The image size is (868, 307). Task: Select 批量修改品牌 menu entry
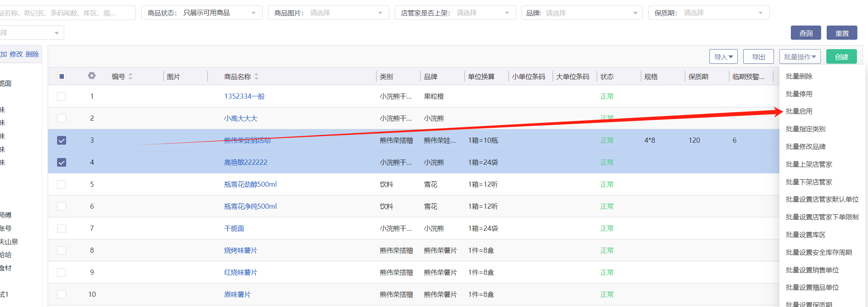[805, 147]
